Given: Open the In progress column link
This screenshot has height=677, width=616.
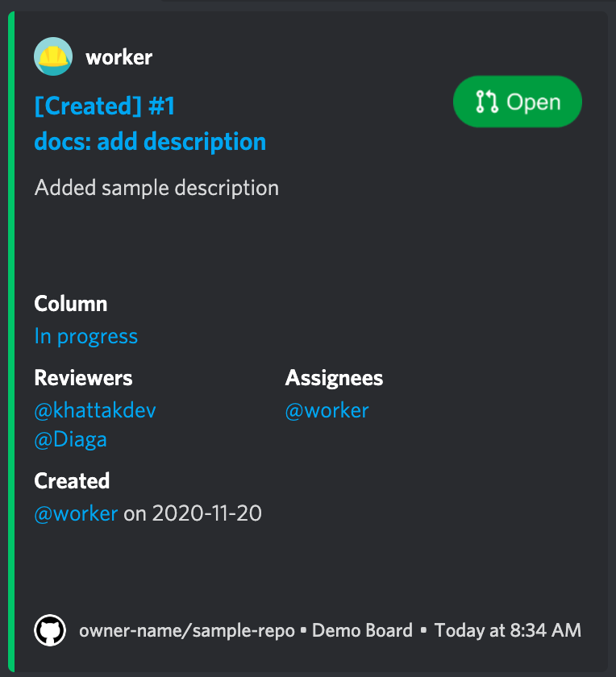Looking at the screenshot, I should tap(86, 336).
